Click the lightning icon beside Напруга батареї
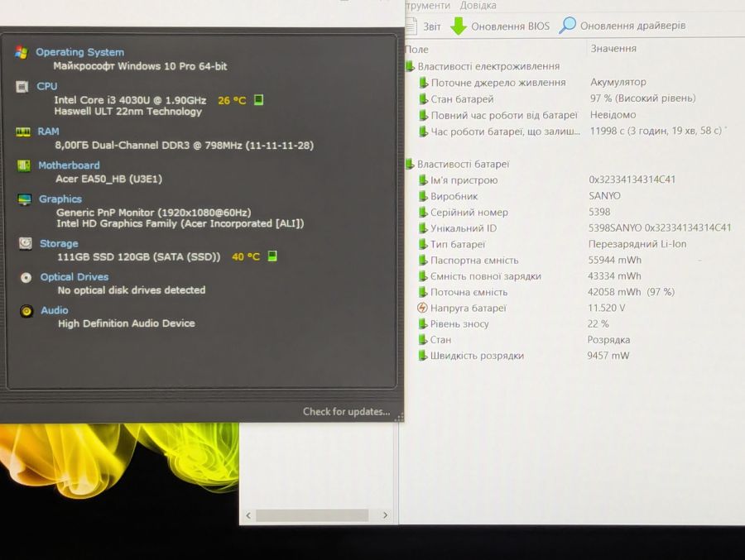Image resolution: width=745 pixels, height=560 pixels. coord(422,308)
